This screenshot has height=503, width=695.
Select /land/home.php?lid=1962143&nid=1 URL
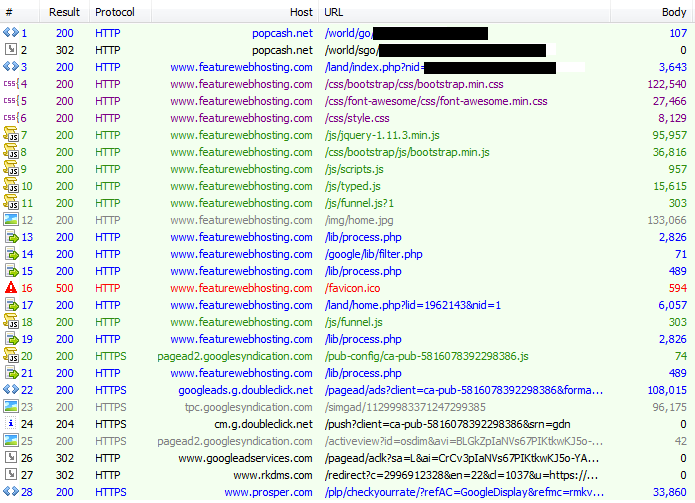pos(413,305)
